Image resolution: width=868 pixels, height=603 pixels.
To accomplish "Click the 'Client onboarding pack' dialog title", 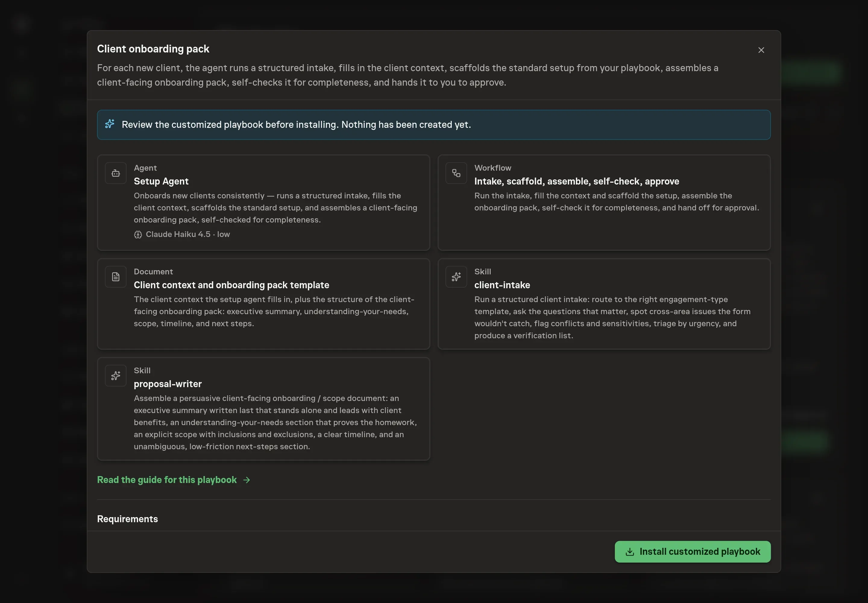I will (x=153, y=49).
